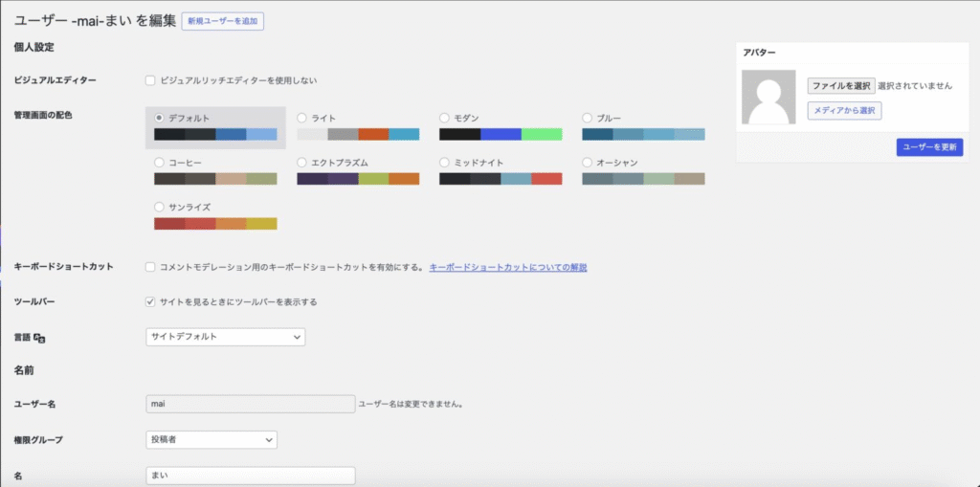The height and width of the screenshot is (487, 980).
Task: Select the オーシャン color scheme
Action: [588, 163]
